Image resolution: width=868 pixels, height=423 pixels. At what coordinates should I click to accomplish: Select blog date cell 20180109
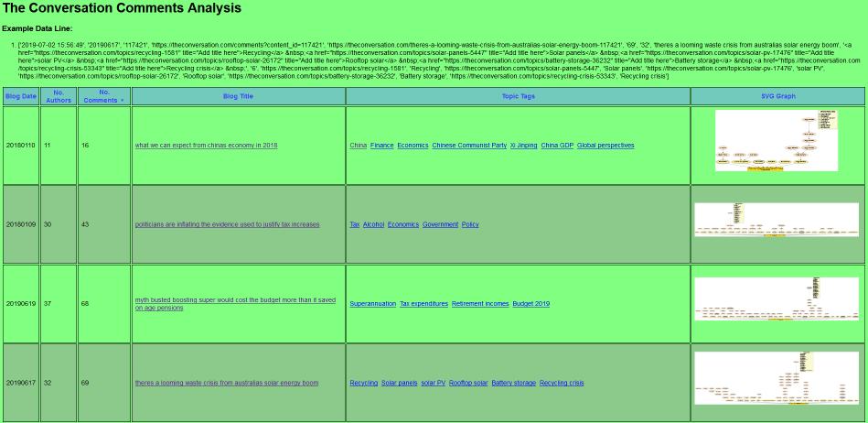point(21,224)
